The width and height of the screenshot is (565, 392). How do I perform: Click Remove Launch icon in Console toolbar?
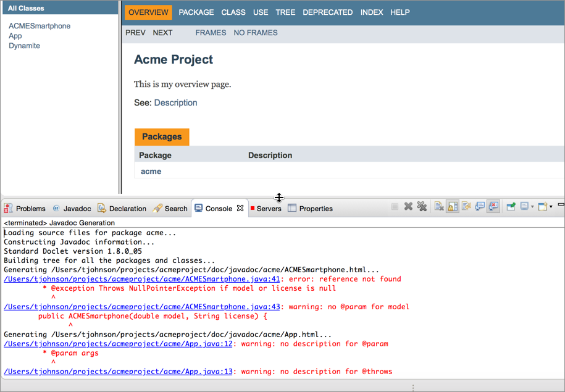[x=408, y=207]
